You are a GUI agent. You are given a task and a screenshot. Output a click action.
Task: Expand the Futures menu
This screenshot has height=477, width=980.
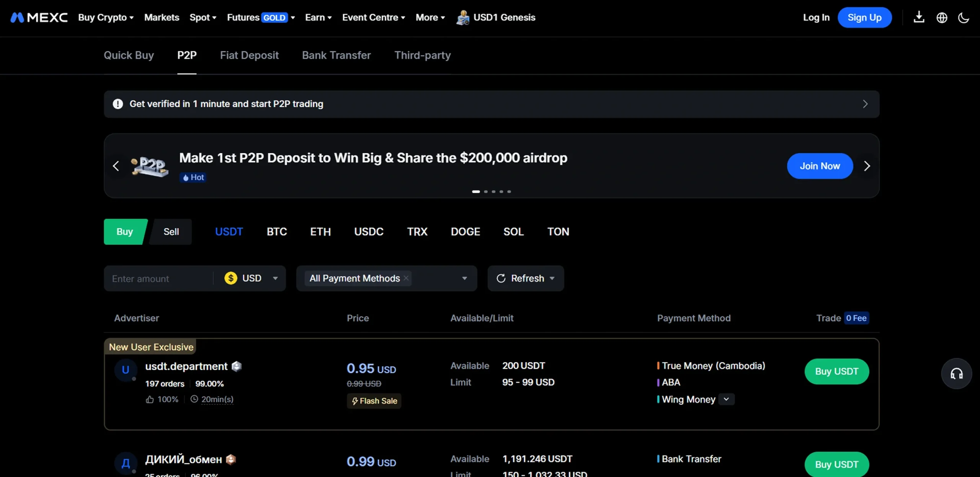(261, 18)
